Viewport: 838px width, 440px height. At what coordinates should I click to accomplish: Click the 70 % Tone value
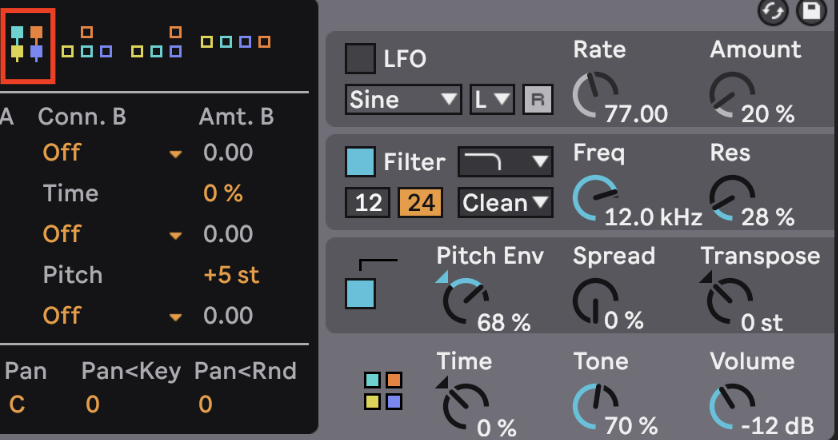pyautogui.click(x=631, y=426)
